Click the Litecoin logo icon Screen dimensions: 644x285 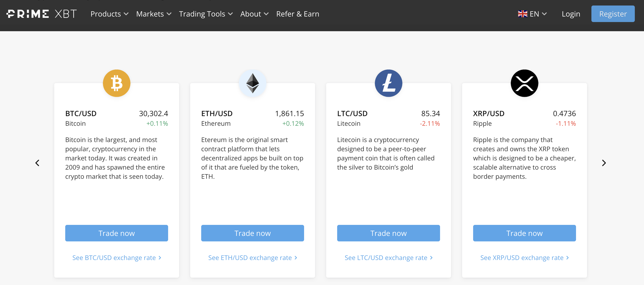[x=389, y=83]
